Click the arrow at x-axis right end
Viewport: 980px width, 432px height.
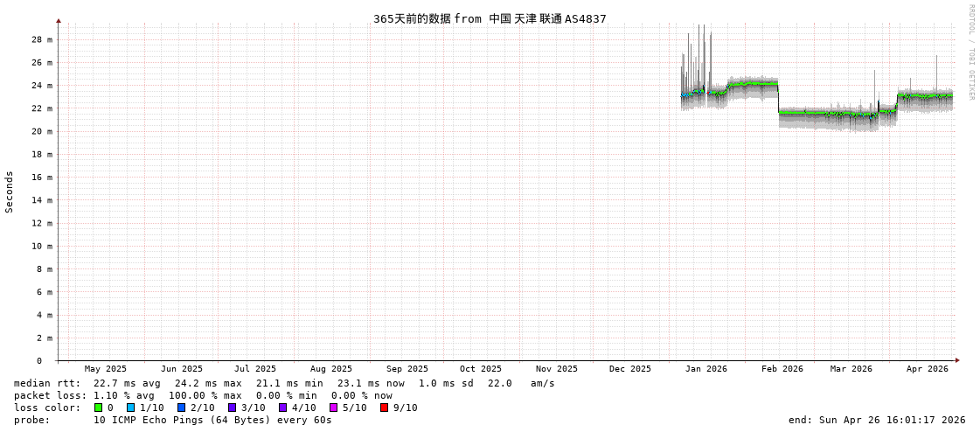click(957, 360)
